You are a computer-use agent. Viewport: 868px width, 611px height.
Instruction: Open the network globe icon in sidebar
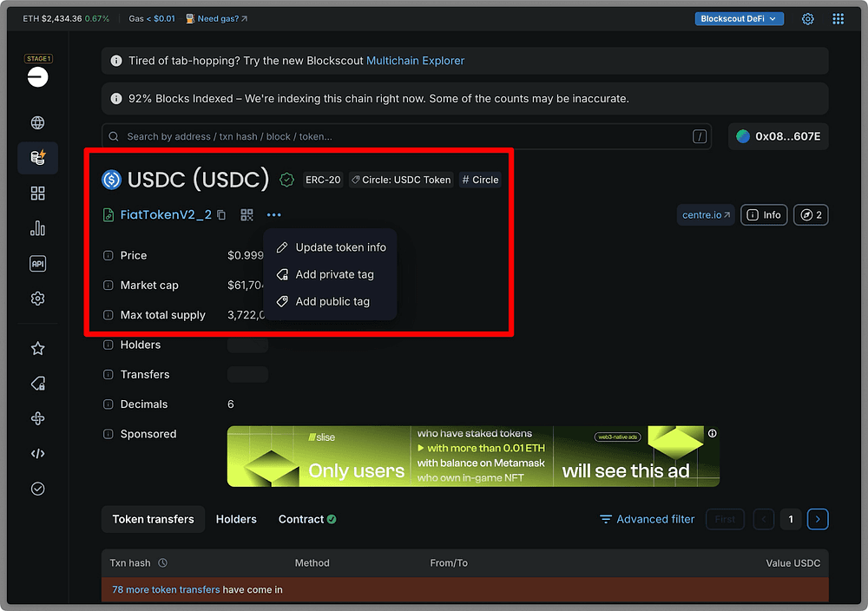click(37, 123)
